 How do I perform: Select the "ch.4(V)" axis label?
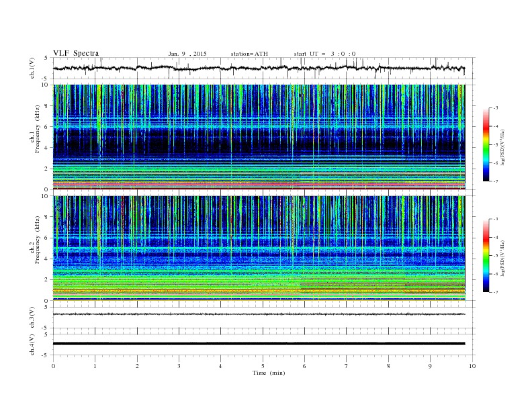pos(32,345)
